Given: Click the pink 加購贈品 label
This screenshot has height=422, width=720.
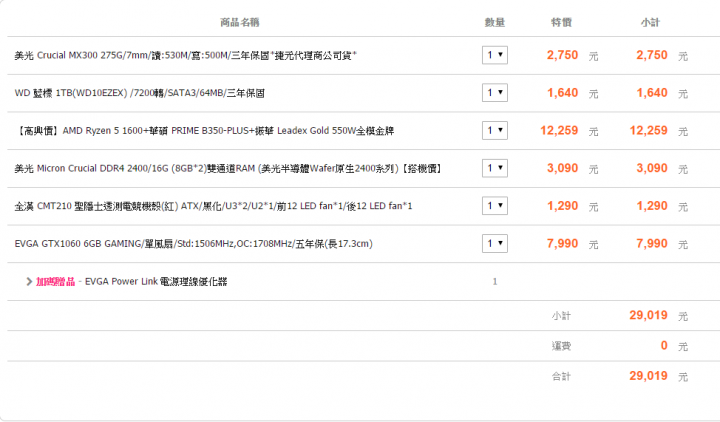Looking at the screenshot, I should (x=56, y=281).
